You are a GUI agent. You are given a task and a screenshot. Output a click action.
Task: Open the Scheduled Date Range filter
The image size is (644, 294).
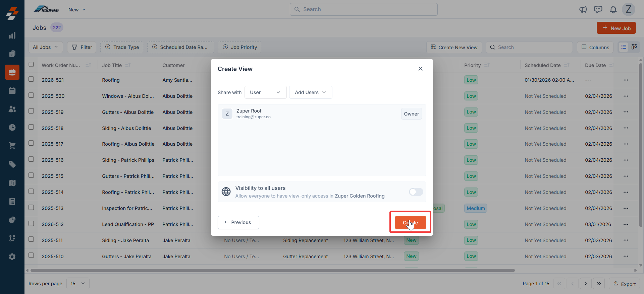click(x=180, y=47)
